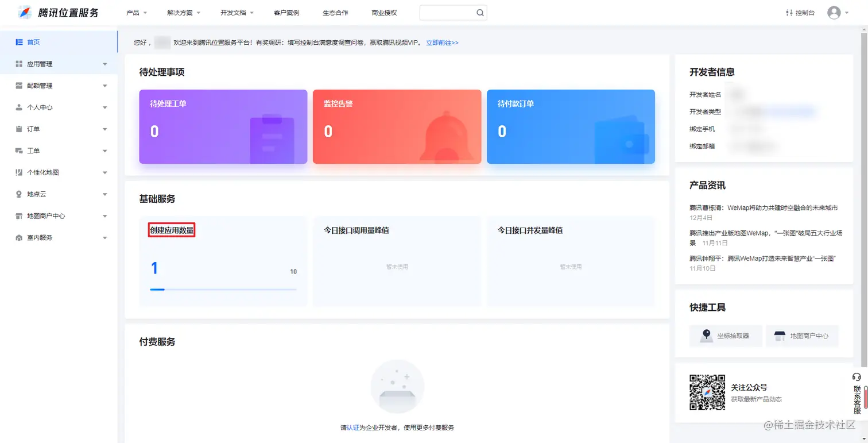The image size is (868, 443).
Task: Select the 地点云 sidebar icon
Action: tap(18, 194)
